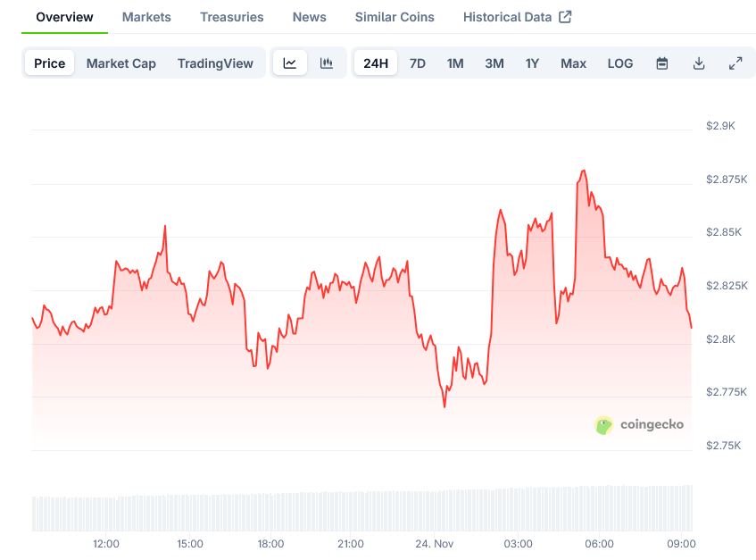Select the 1Y time range
The image size is (756, 560).
click(x=532, y=63)
